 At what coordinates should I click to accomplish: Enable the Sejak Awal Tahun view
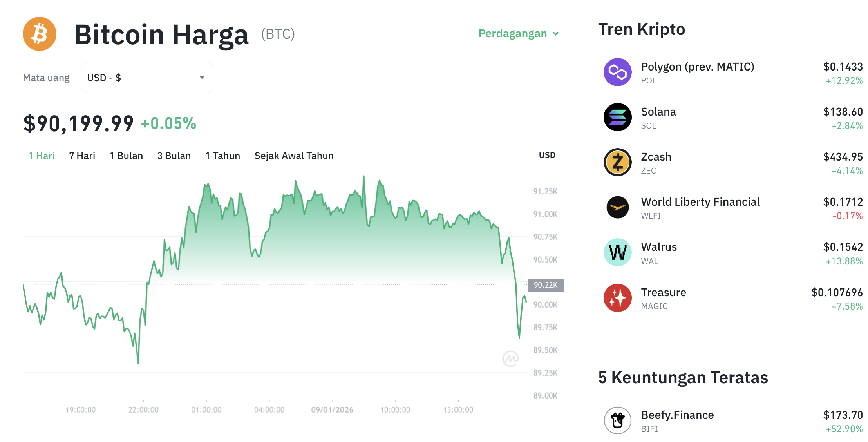coord(294,156)
